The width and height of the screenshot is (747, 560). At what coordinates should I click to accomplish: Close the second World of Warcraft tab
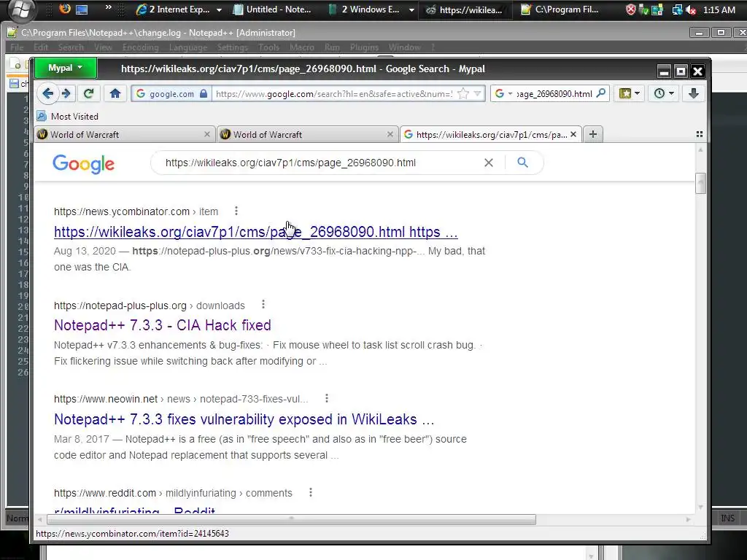390,134
